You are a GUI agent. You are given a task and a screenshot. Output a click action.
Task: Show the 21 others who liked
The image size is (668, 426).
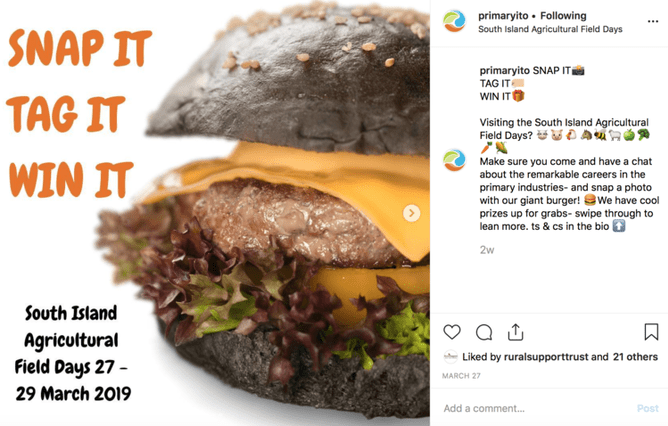click(635, 357)
